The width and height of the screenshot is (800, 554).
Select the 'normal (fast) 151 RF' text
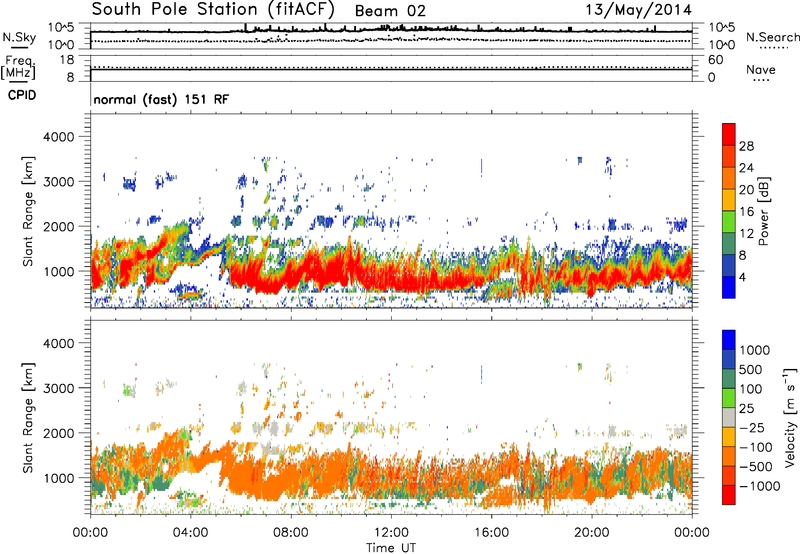point(161,99)
